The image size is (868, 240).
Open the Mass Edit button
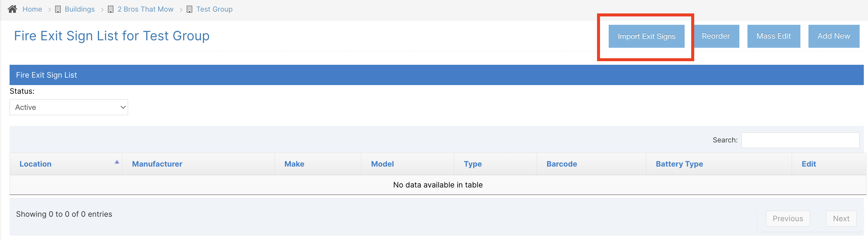tap(774, 36)
